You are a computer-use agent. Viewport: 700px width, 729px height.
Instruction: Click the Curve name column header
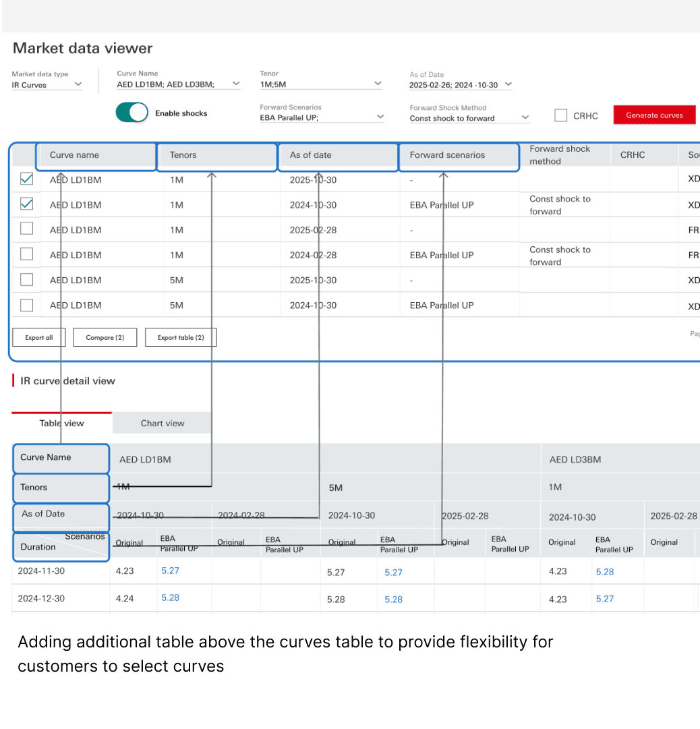tap(96, 155)
